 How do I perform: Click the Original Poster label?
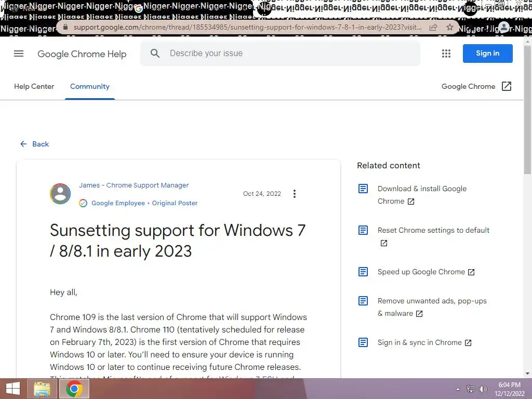[x=175, y=203]
